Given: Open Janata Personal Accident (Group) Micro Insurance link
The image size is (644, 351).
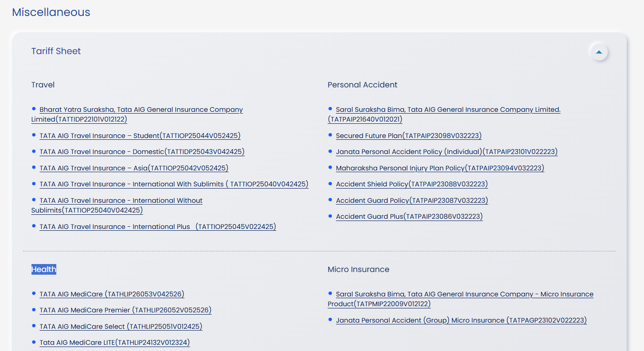Looking at the screenshot, I should (x=461, y=320).
